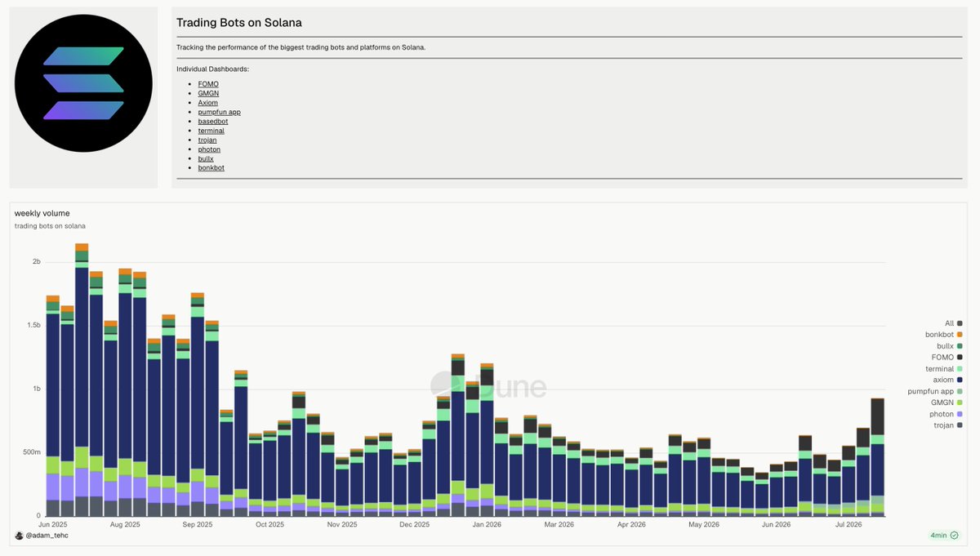This screenshot has width=980, height=556.
Task: Click the 'Individual Dashboards:' label
Action: (213, 69)
